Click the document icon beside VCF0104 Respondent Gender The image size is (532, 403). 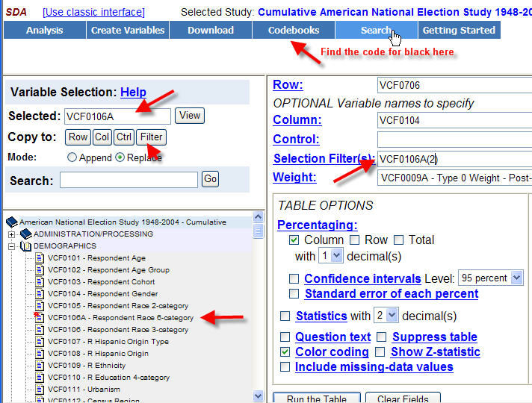40,294
